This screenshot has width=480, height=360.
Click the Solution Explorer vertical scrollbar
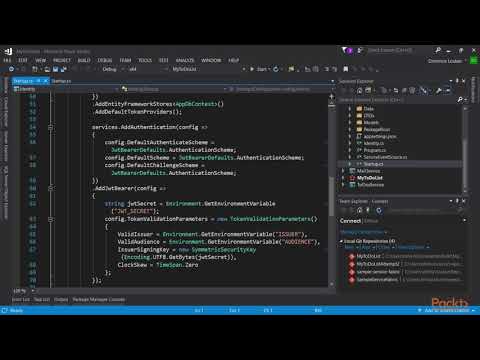pos(465,149)
